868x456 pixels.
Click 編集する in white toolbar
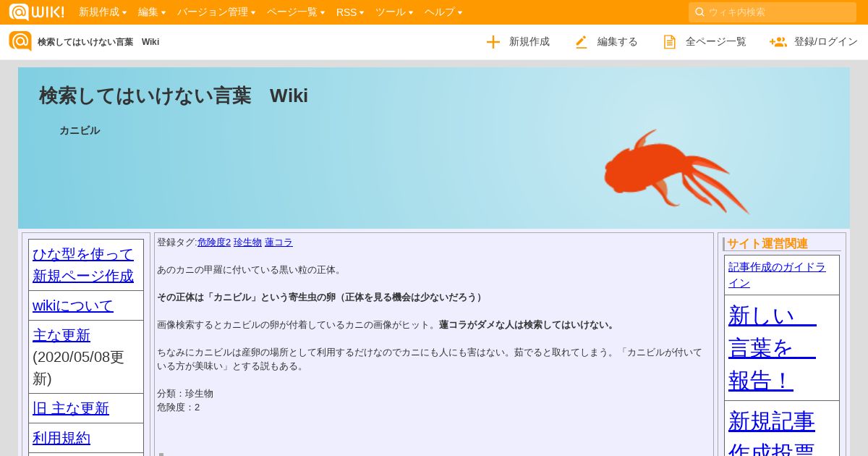[617, 42]
